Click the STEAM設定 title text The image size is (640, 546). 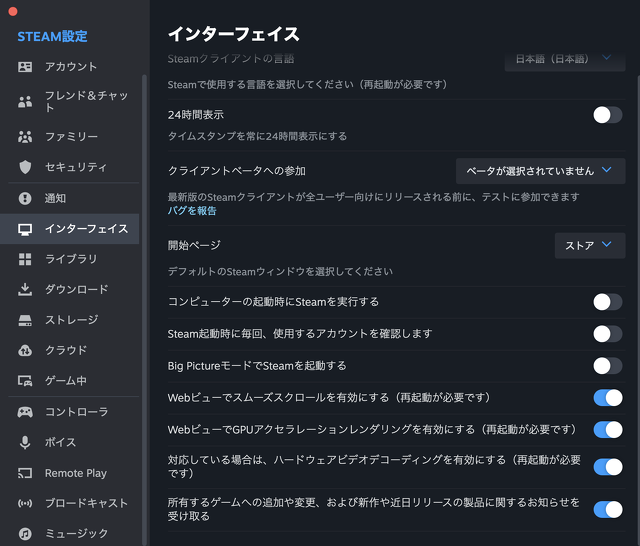pos(52,37)
